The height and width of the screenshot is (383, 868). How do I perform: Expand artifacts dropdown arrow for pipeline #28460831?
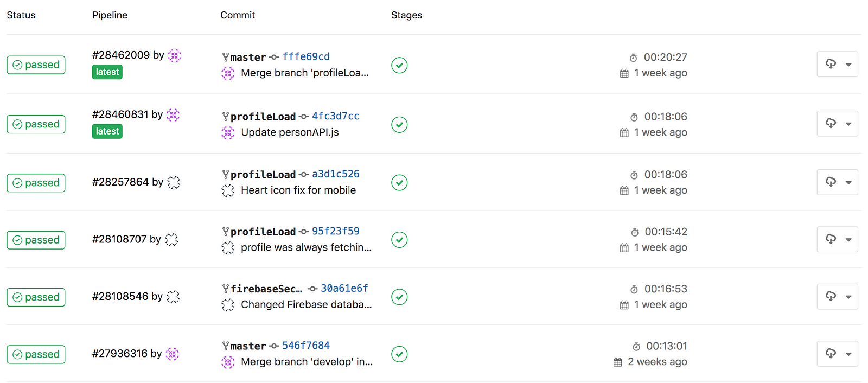tap(848, 124)
